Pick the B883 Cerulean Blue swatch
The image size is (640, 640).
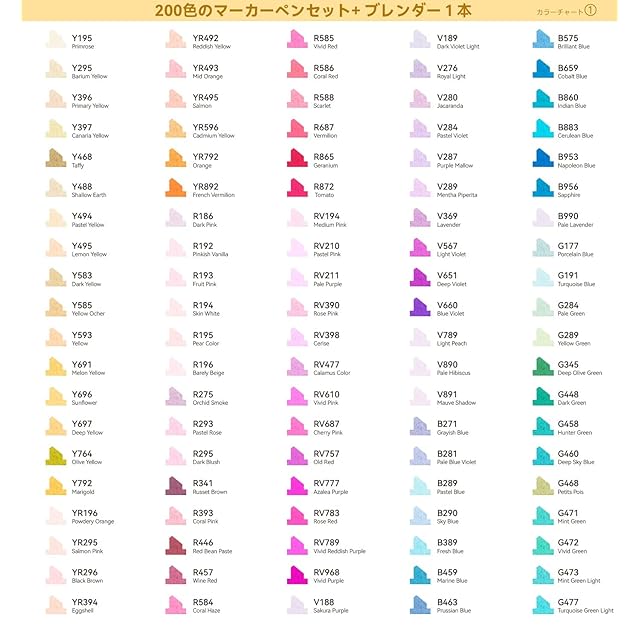tap(542, 129)
